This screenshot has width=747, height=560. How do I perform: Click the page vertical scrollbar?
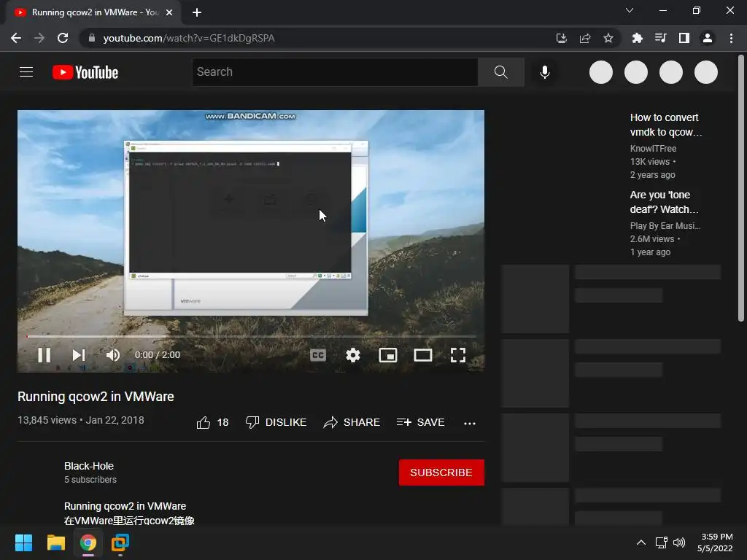pos(741,188)
